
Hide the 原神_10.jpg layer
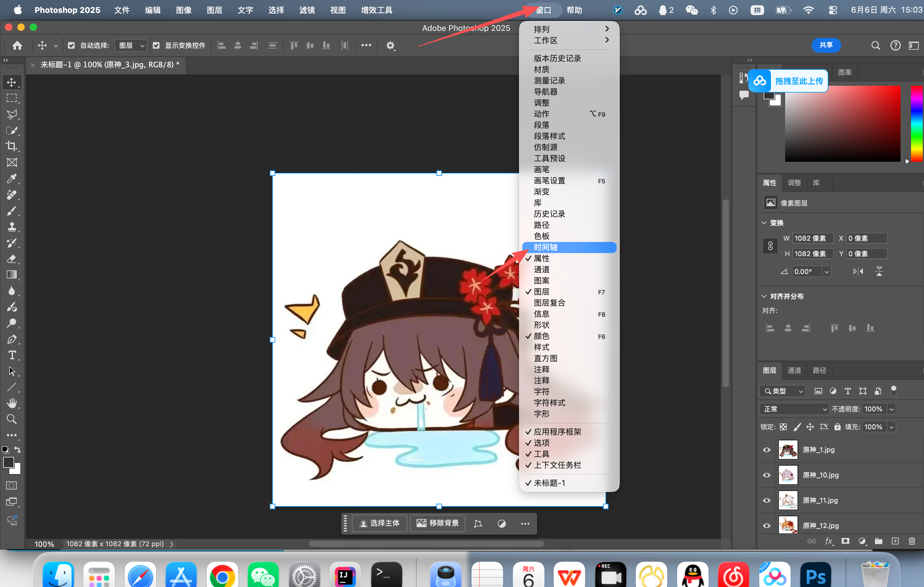767,475
